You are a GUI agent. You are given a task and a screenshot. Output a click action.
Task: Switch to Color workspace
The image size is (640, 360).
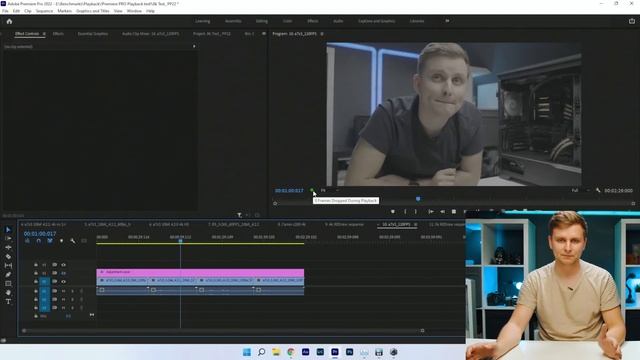coord(287,21)
